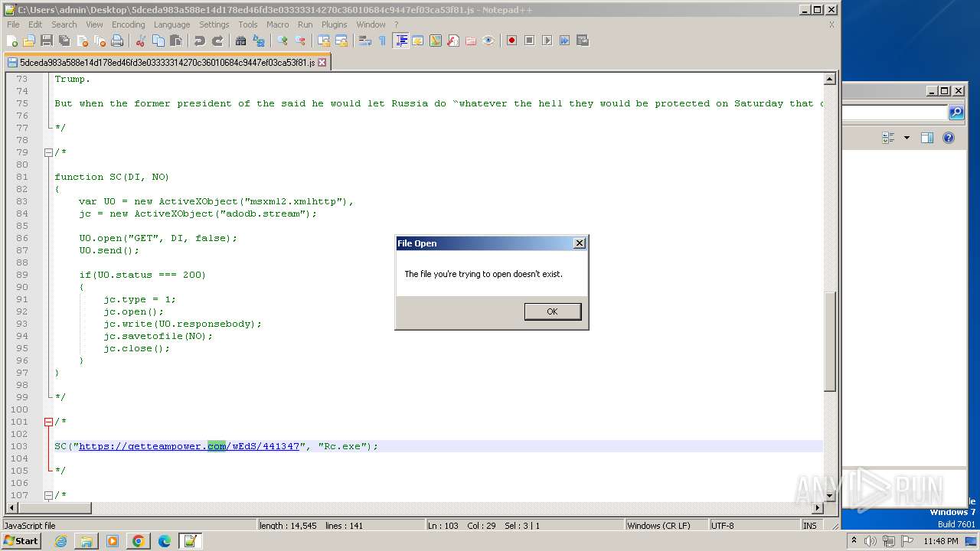Open Find with the binoculars icon
The width and height of the screenshot is (980, 551).
tap(241, 41)
